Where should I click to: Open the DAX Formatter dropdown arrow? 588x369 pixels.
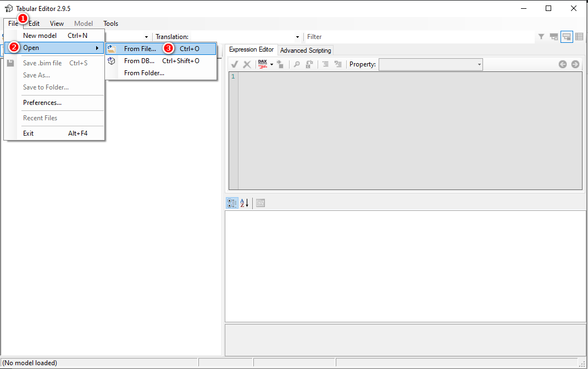coord(271,64)
